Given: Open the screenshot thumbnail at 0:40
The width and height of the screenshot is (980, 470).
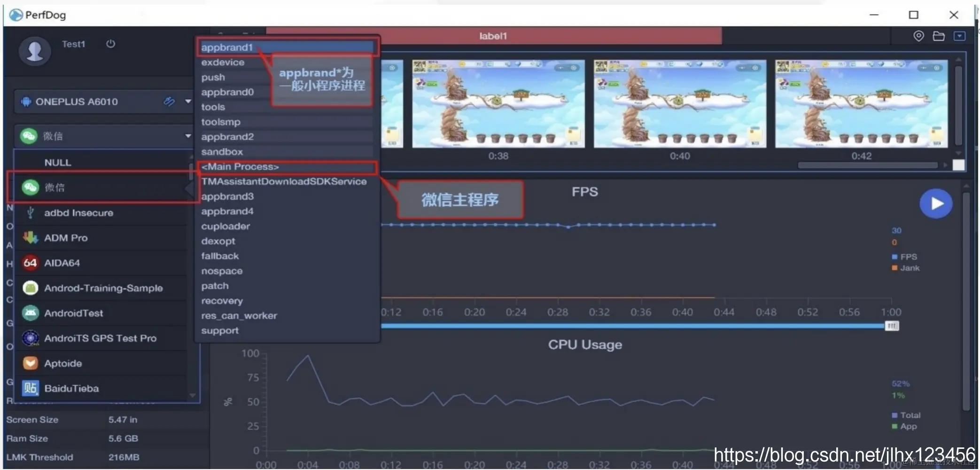Looking at the screenshot, I should click(x=680, y=104).
